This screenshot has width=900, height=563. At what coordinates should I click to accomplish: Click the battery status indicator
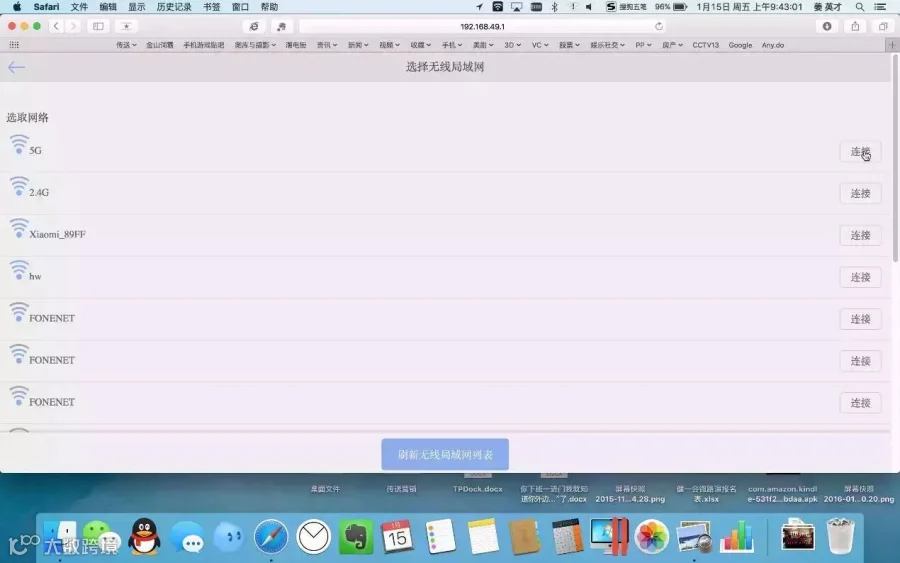click(x=680, y=7)
